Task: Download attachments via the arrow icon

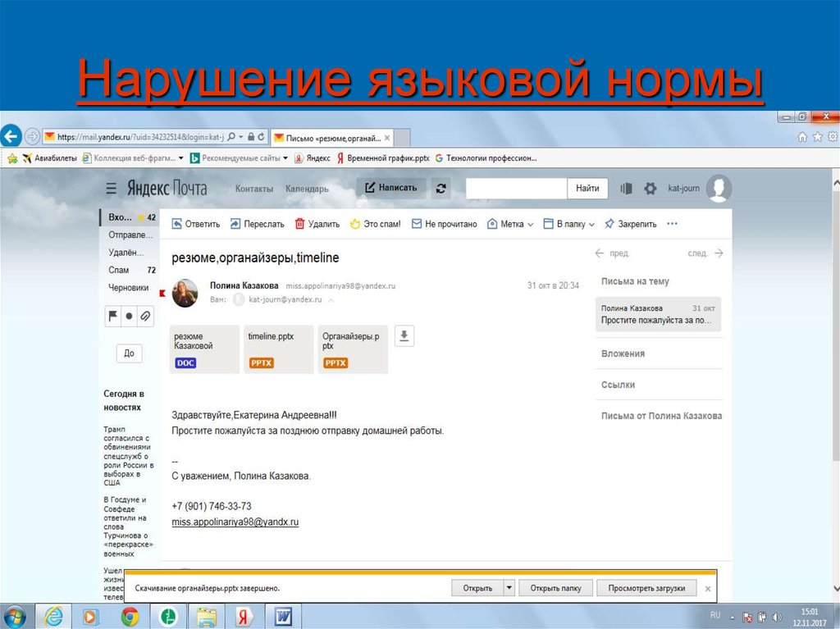Action: pyautogui.click(x=404, y=335)
